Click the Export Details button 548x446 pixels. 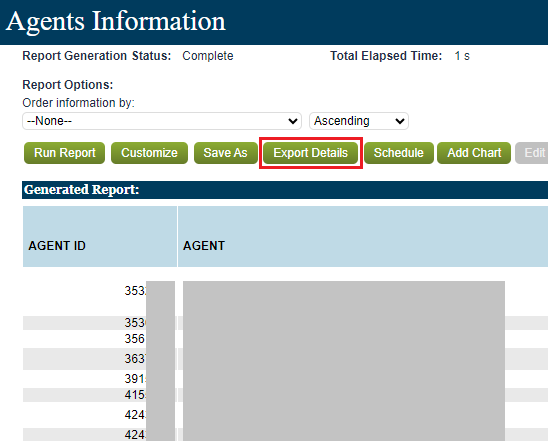click(x=310, y=153)
